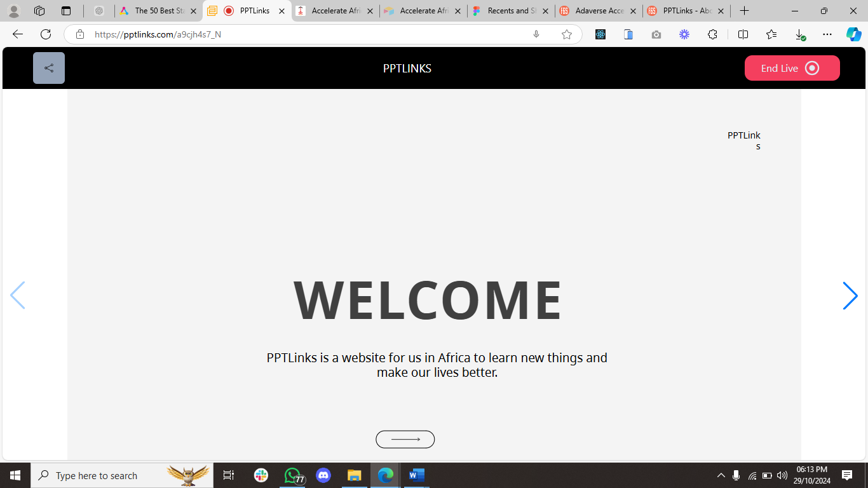Open the purple gear extension icon
This screenshot has height=488, width=868.
(x=684, y=34)
